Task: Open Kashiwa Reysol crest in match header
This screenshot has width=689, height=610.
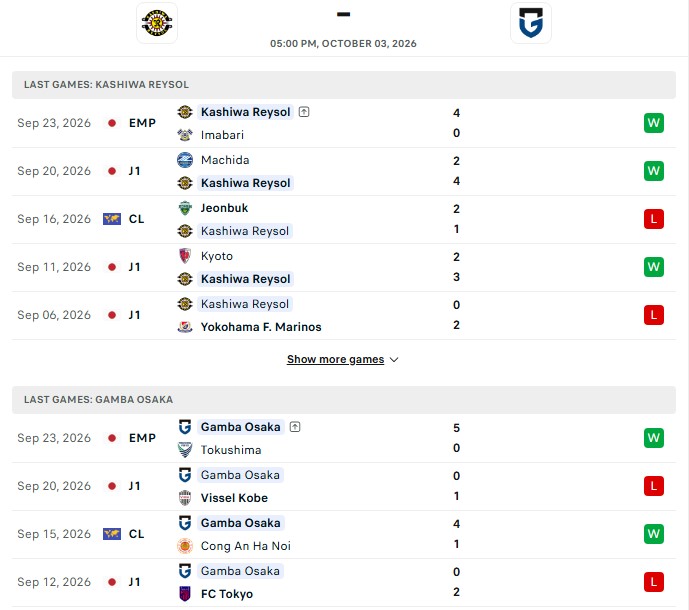Action: coord(157,23)
